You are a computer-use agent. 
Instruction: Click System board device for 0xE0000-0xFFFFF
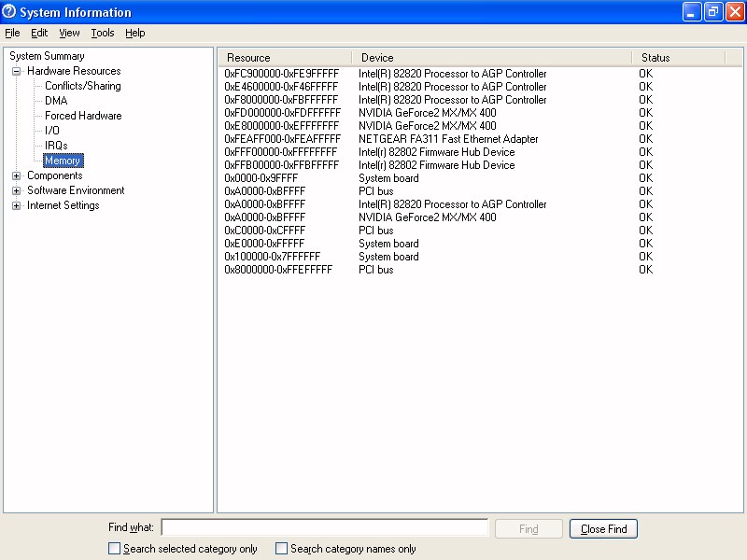point(388,244)
